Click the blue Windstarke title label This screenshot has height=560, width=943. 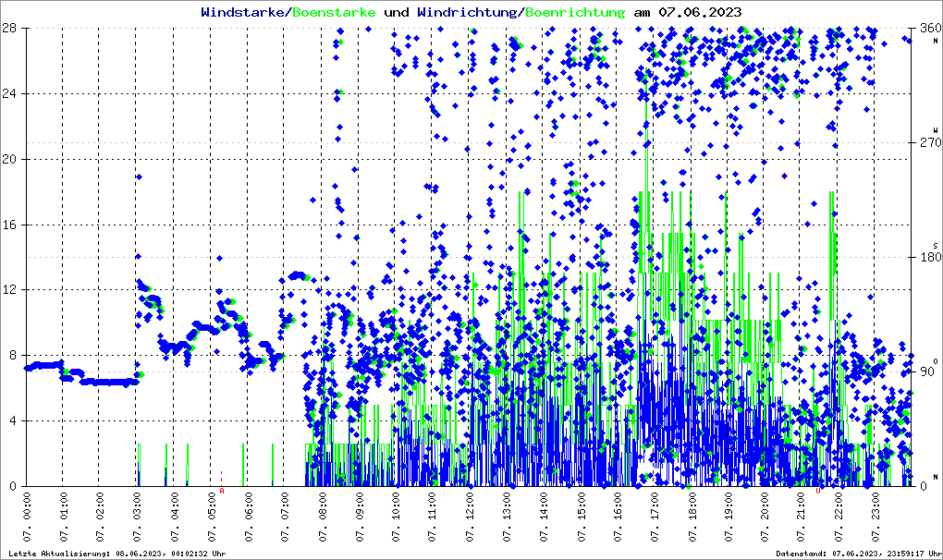[244, 12]
